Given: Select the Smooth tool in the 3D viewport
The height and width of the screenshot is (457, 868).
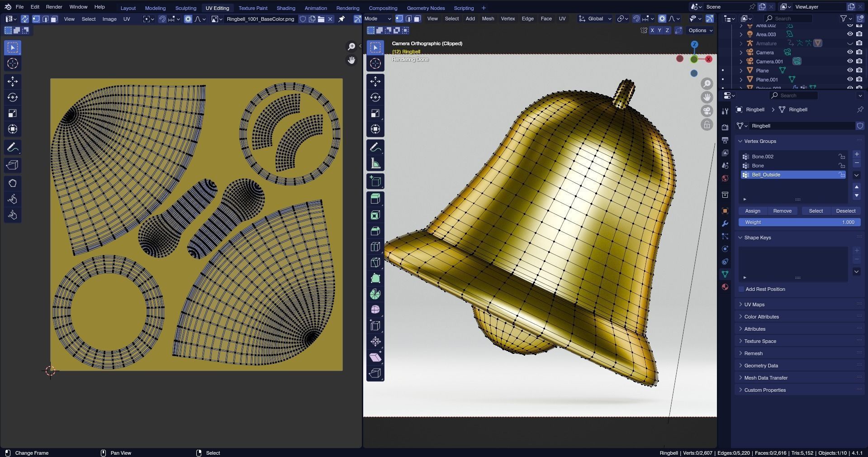Looking at the screenshot, I should [x=375, y=310].
